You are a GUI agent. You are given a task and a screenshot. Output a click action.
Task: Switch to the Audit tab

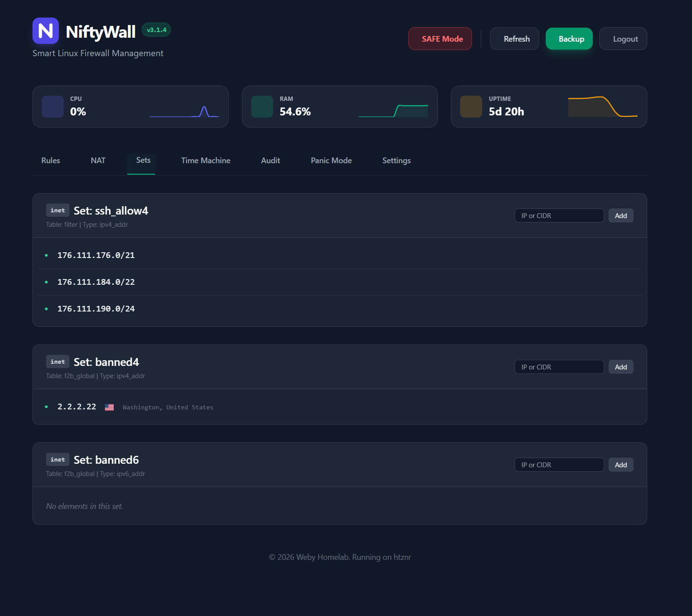click(270, 161)
